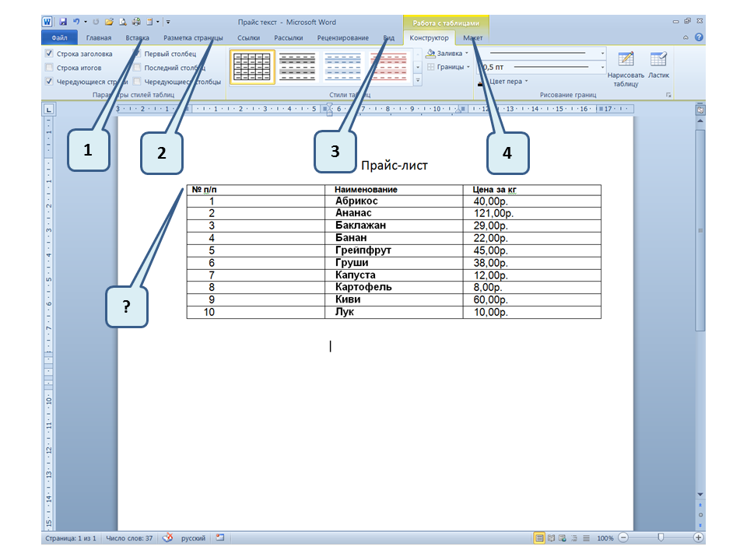Click the spell check icon in status bar
Screen dimensions: 747x560
coord(166,538)
